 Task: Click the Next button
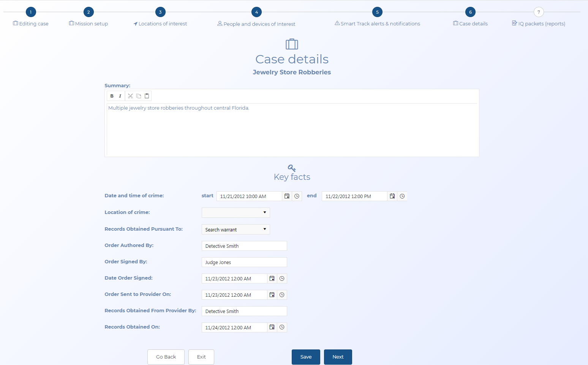coord(338,357)
